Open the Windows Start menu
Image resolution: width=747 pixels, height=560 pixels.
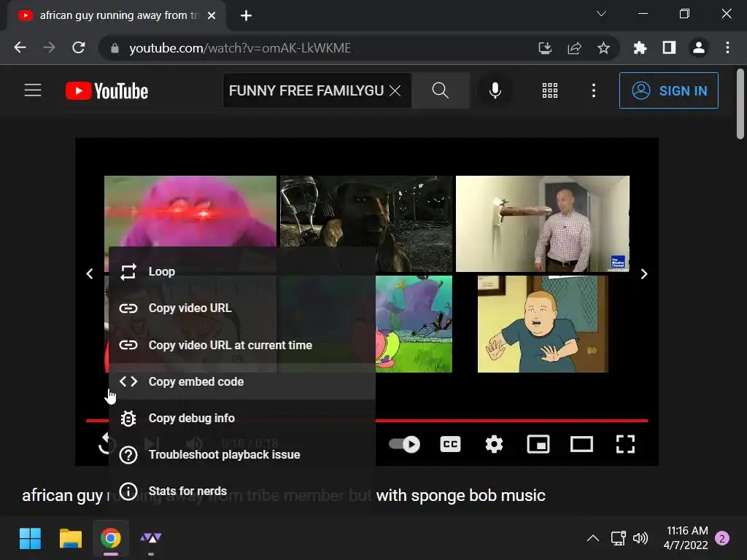(30, 539)
